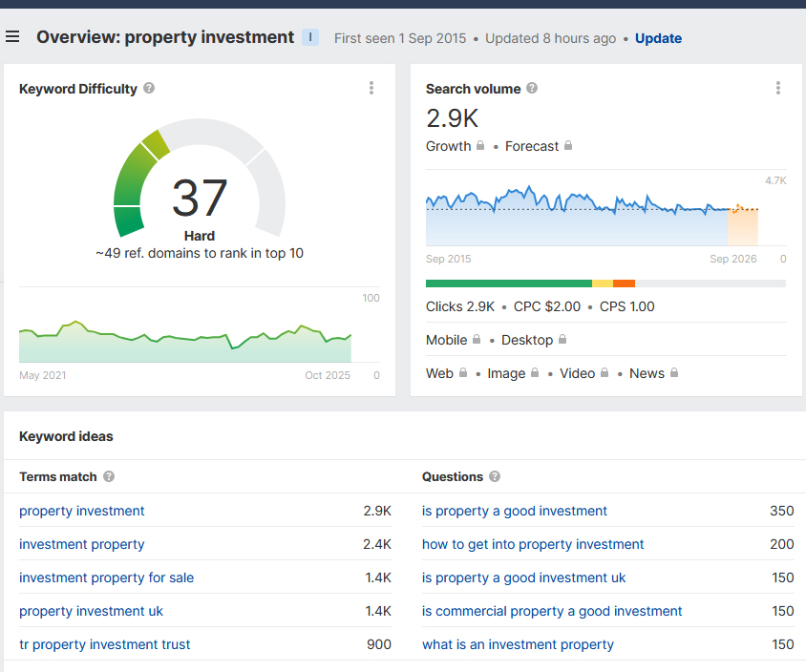Click the country badge next to property investment
806x672 pixels.
tap(310, 37)
